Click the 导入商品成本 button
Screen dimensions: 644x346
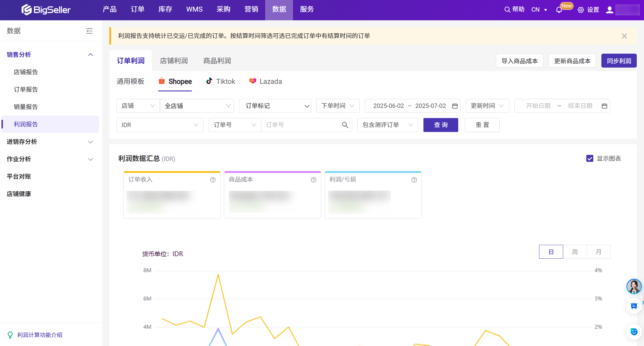[x=520, y=61]
